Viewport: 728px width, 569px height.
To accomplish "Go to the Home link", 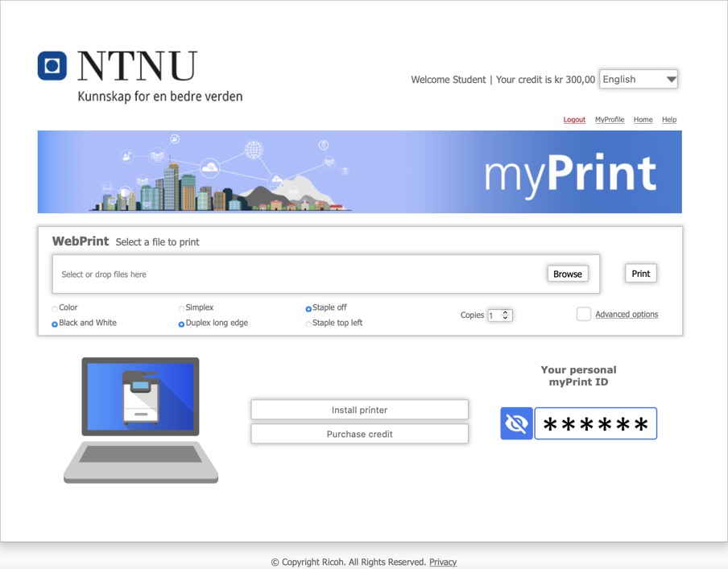I will [x=643, y=120].
